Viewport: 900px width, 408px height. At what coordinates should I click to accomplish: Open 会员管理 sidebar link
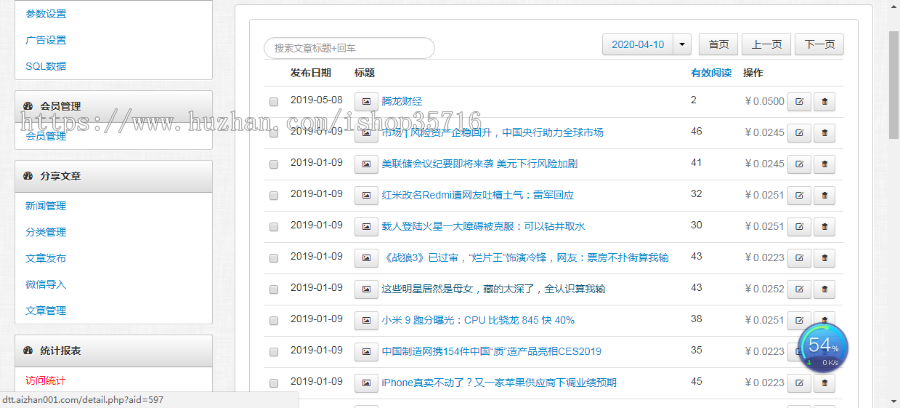coord(46,136)
